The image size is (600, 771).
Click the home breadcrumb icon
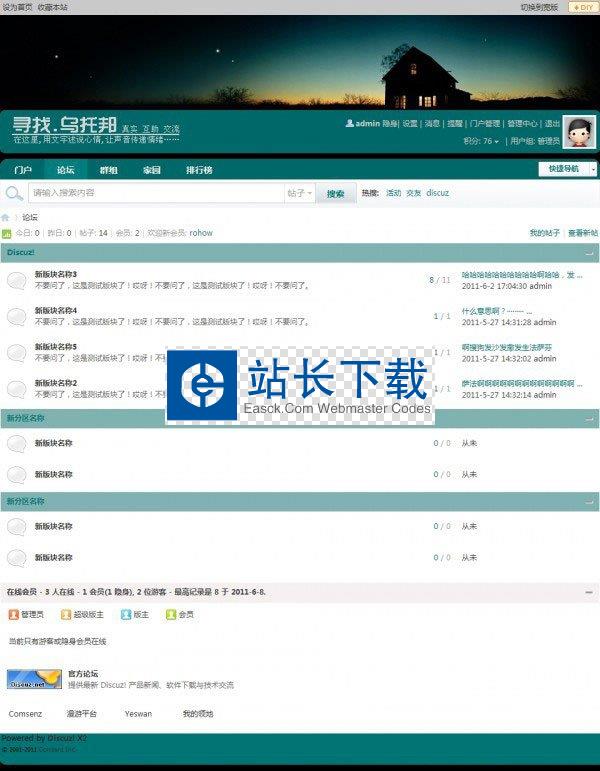tap(6, 217)
